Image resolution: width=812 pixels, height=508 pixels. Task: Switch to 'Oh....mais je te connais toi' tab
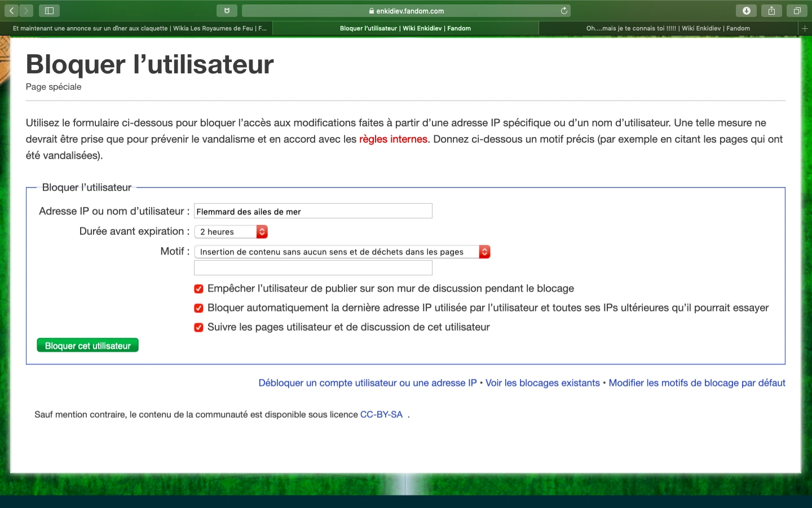tap(668, 28)
